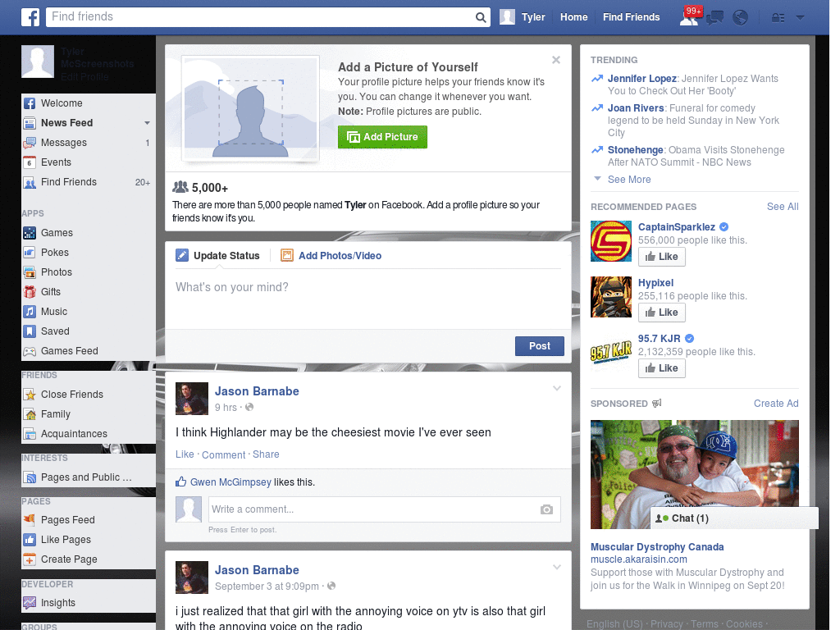Select the Add Photos/Video tab
Image resolution: width=840 pixels, height=630 pixels.
(331, 256)
